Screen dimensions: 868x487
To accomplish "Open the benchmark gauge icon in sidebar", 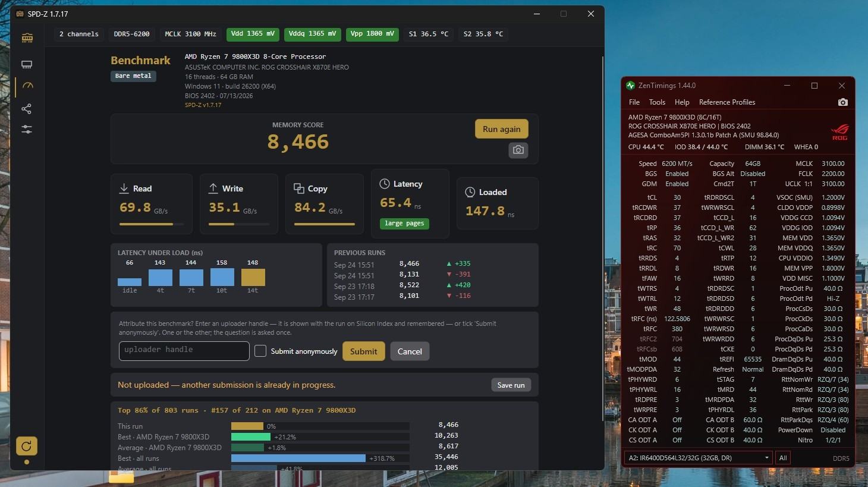I will point(27,86).
